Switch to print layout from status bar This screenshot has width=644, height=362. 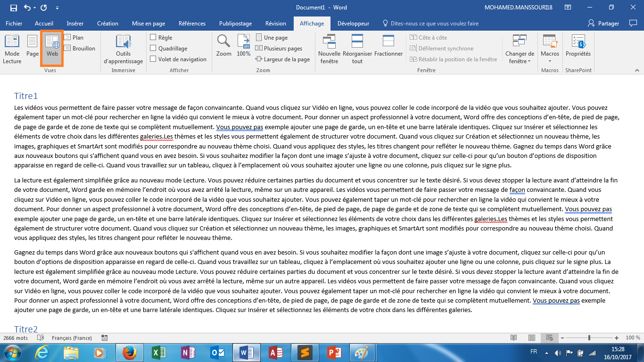tap(532, 338)
